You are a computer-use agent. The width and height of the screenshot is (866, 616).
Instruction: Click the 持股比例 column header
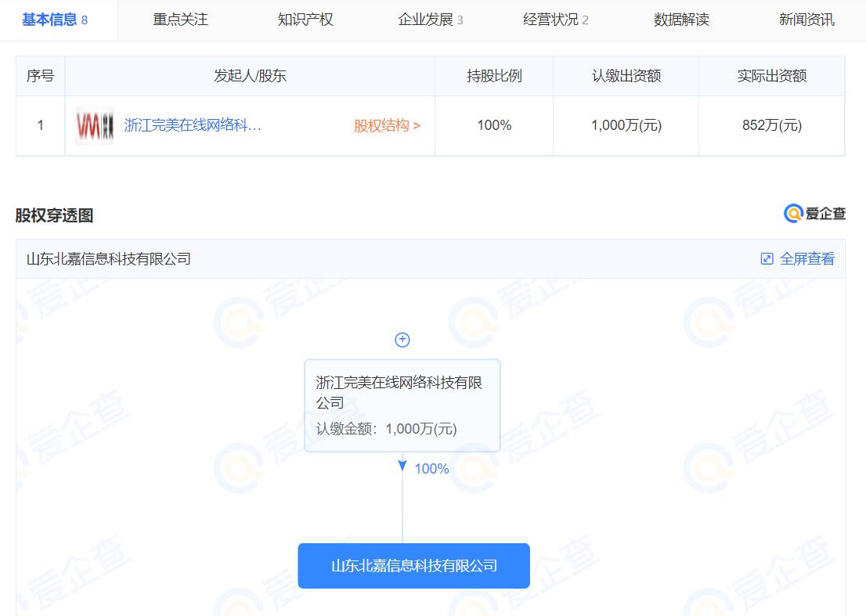pyautogui.click(x=494, y=76)
